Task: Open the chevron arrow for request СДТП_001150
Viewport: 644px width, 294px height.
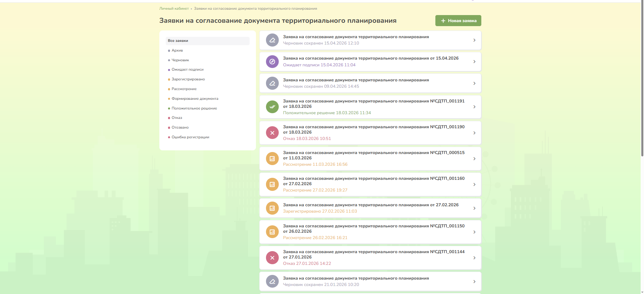Action: [474, 232]
